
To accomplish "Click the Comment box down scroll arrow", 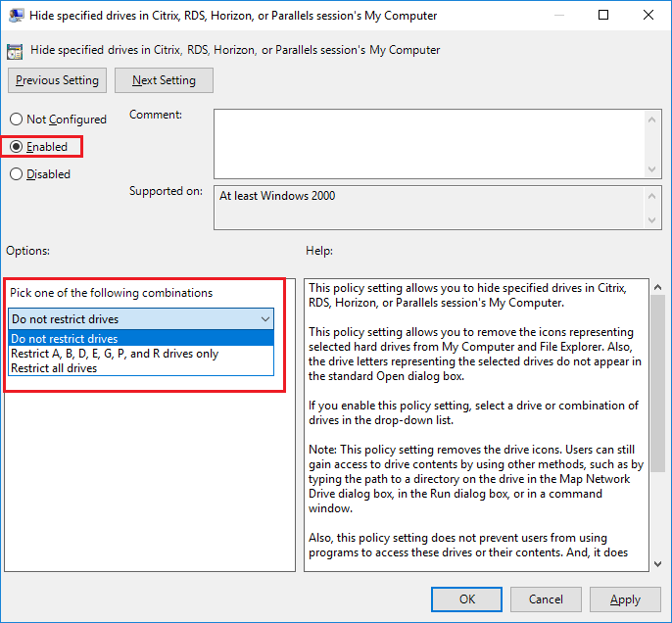I will (x=652, y=169).
